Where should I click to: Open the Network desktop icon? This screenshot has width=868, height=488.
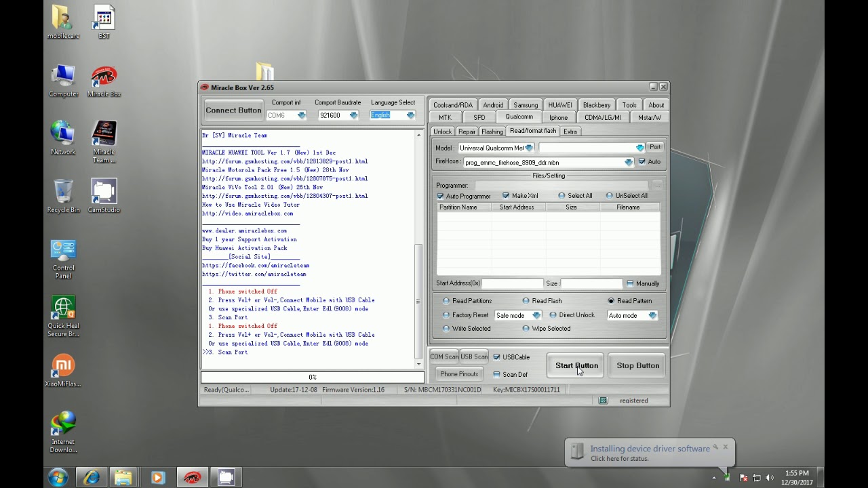(63, 138)
